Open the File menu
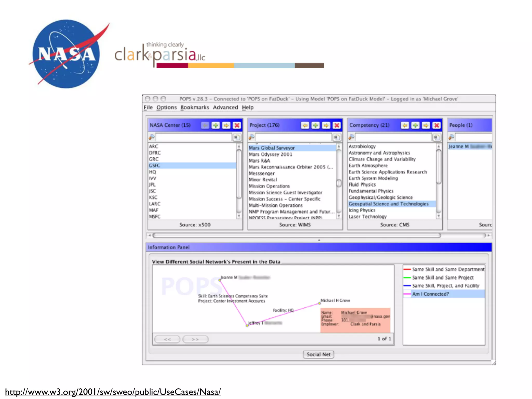This screenshot has height=399, width=532. [x=148, y=108]
